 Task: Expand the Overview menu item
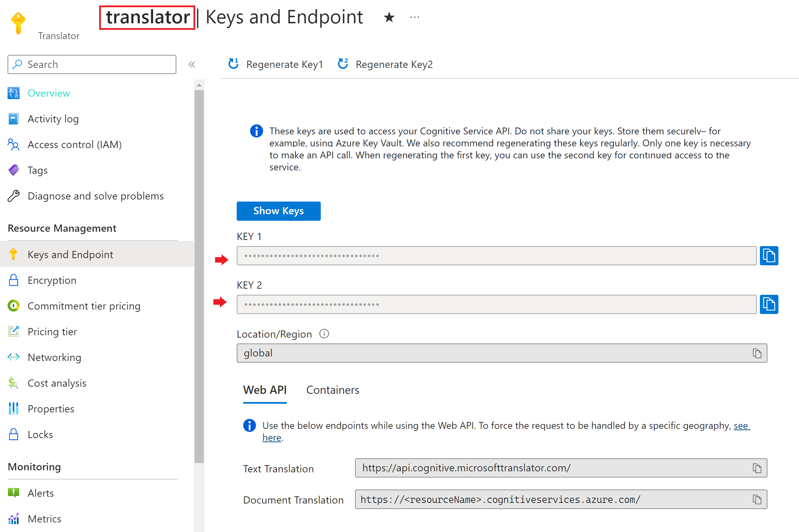pyautogui.click(x=48, y=93)
